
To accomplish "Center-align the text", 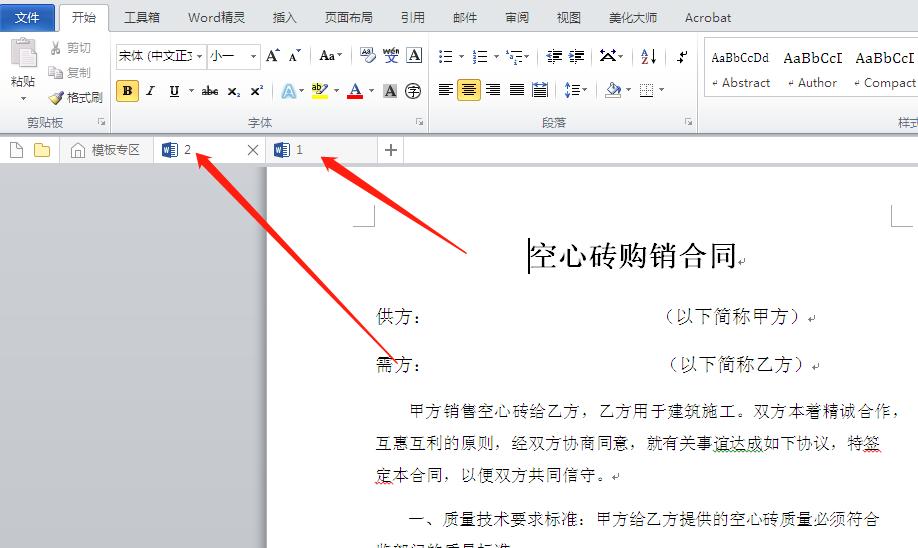I will 469,90.
